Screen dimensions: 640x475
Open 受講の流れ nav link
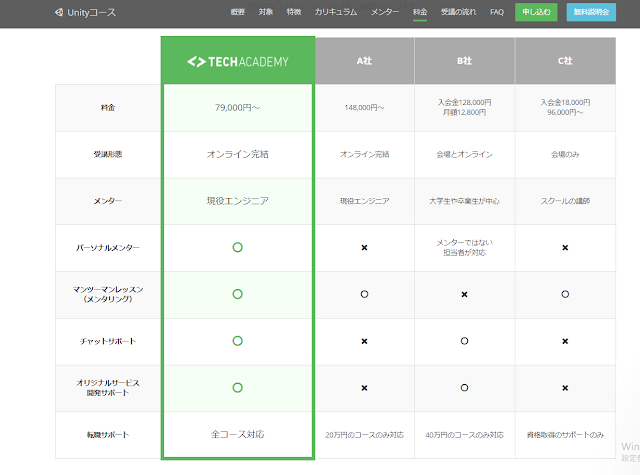458,12
